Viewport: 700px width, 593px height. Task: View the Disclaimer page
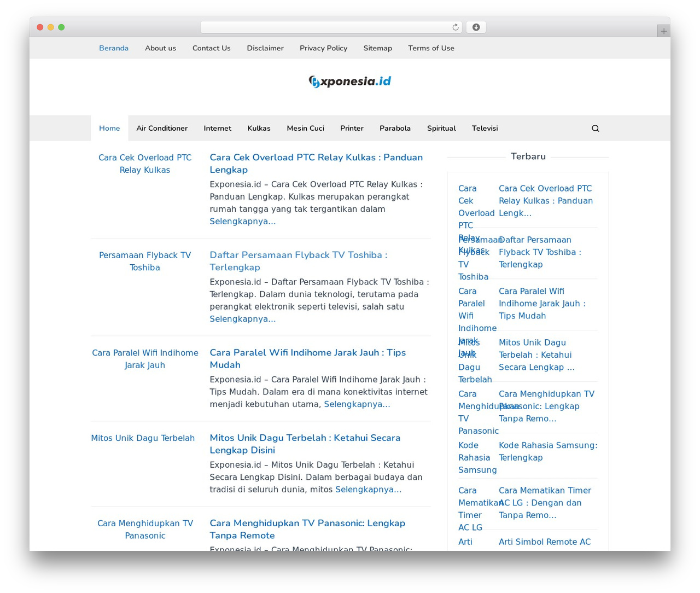click(x=265, y=48)
